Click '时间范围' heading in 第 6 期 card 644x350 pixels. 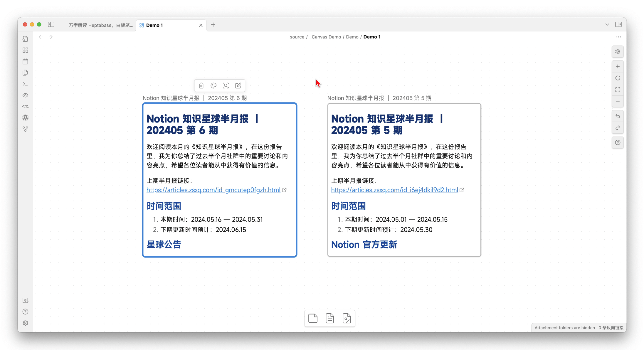coord(164,206)
